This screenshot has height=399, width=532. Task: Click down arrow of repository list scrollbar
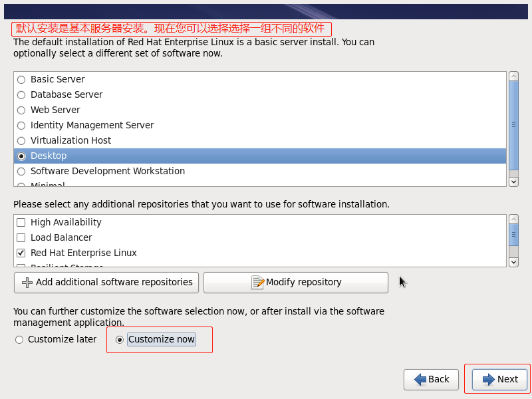point(513,262)
